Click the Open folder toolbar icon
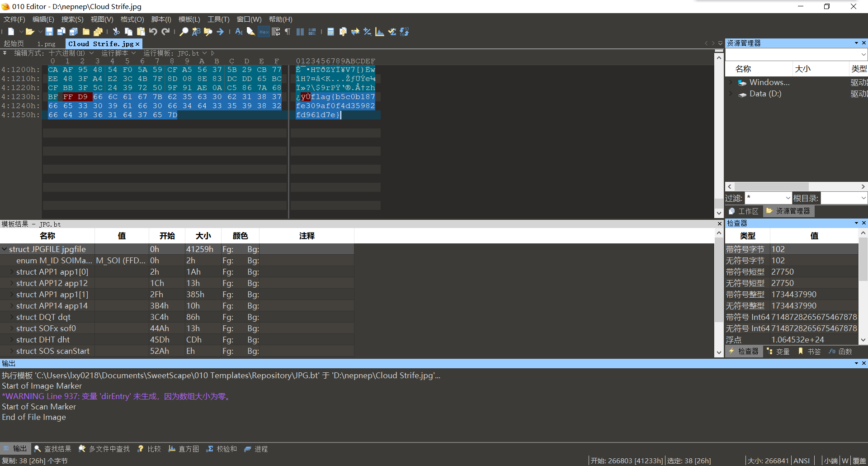The width and height of the screenshot is (868, 466). point(30,32)
